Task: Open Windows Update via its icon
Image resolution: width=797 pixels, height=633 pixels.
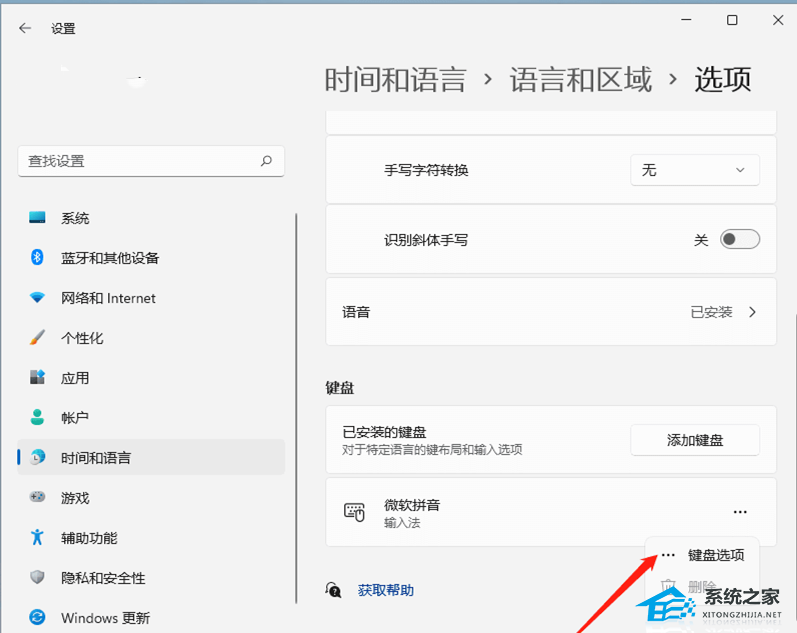Action: pyautogui.click(x=38, y=617)
